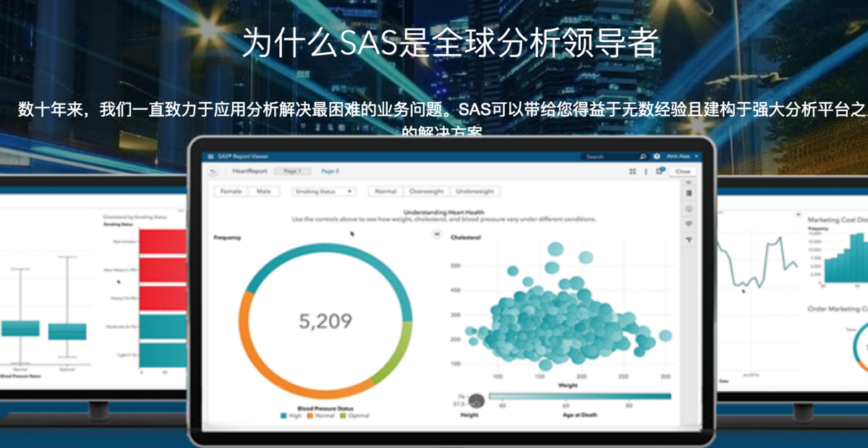Switch to the Page 1 tab
Viewport: 868px width, 448px height.
(292, 171)
